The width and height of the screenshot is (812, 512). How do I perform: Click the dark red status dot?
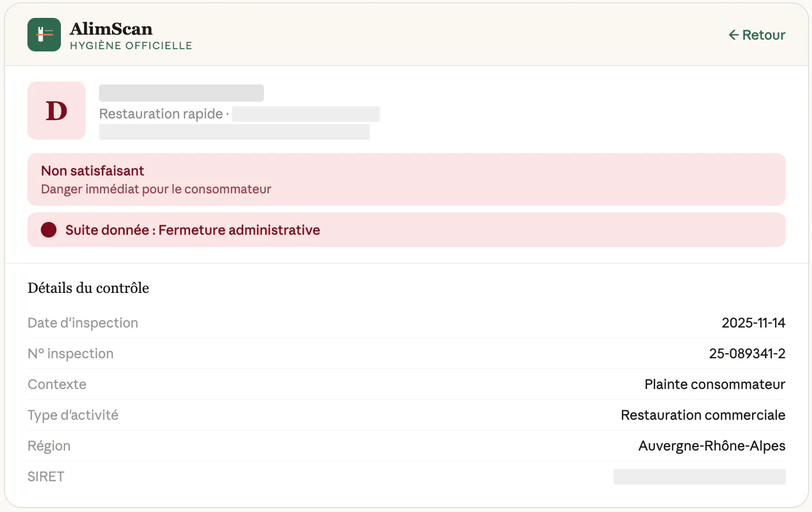(x=49, y=230)
